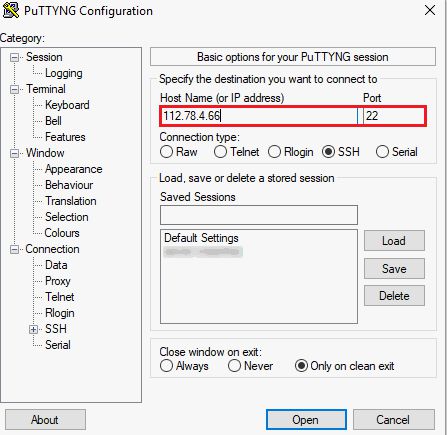Open the Terminal category
447x435 pixels.
[46, 89]
